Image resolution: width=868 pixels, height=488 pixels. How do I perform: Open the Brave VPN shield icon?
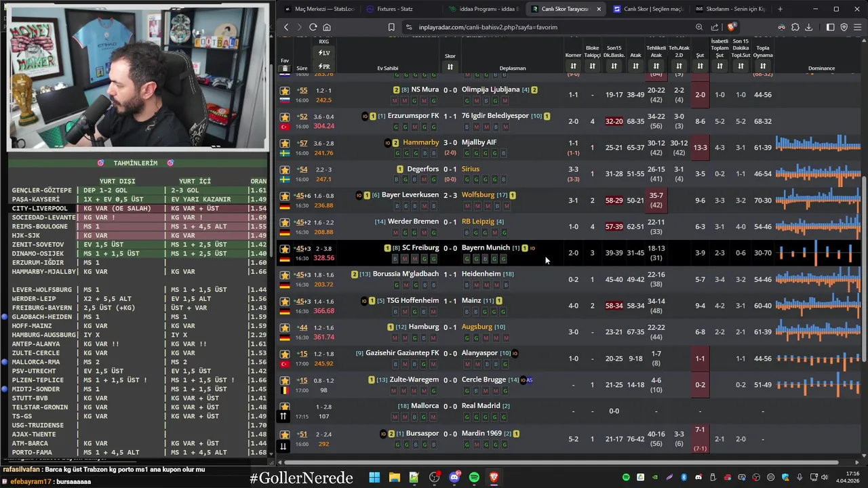pyautogui.click(x=844, y=27)
